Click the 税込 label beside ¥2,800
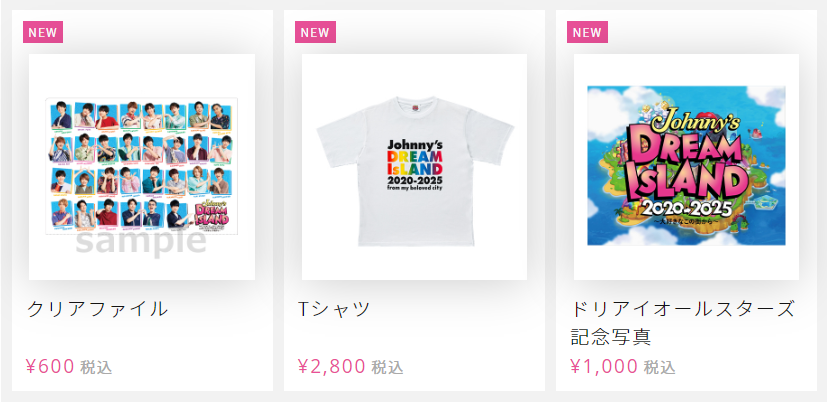 pyautogui.click(x=388, y=367)
